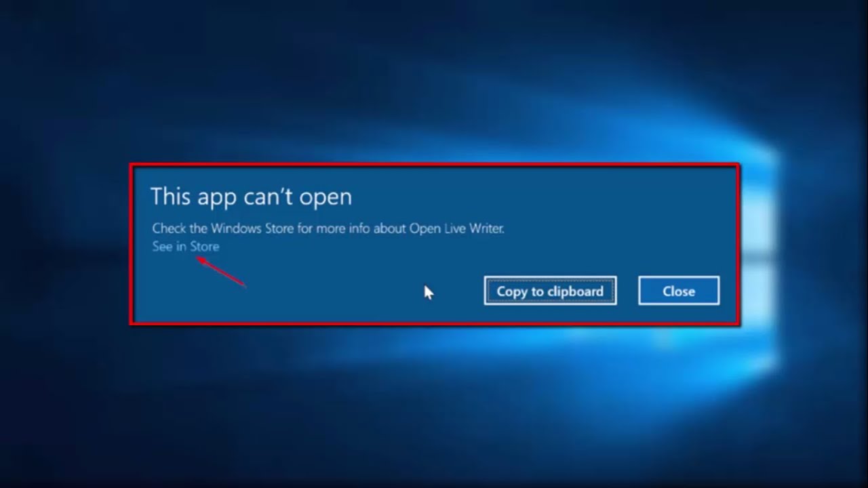Click the Copy to clipboard button

pyautogui.click(x=550, y=291)
